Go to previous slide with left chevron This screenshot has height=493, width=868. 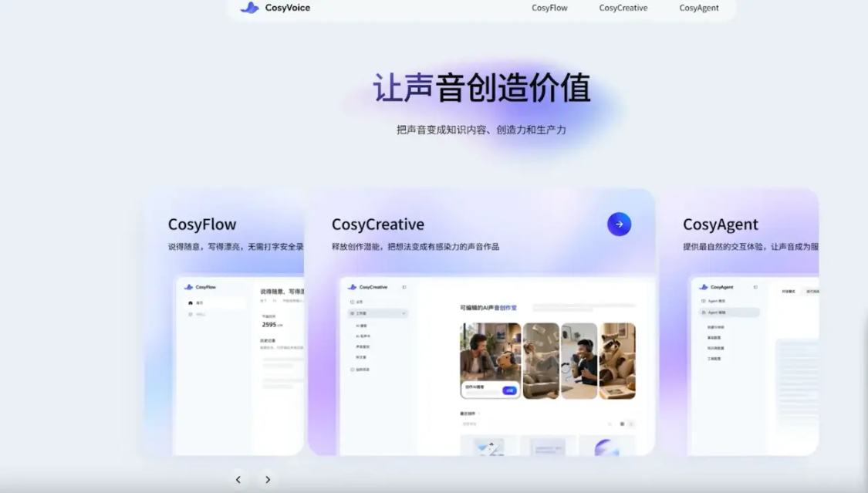tap(238, 480)
